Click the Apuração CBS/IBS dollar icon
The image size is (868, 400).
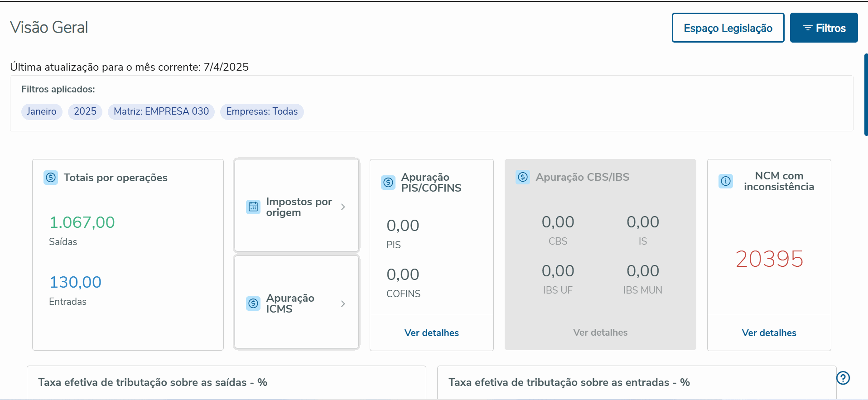[523, 177]
